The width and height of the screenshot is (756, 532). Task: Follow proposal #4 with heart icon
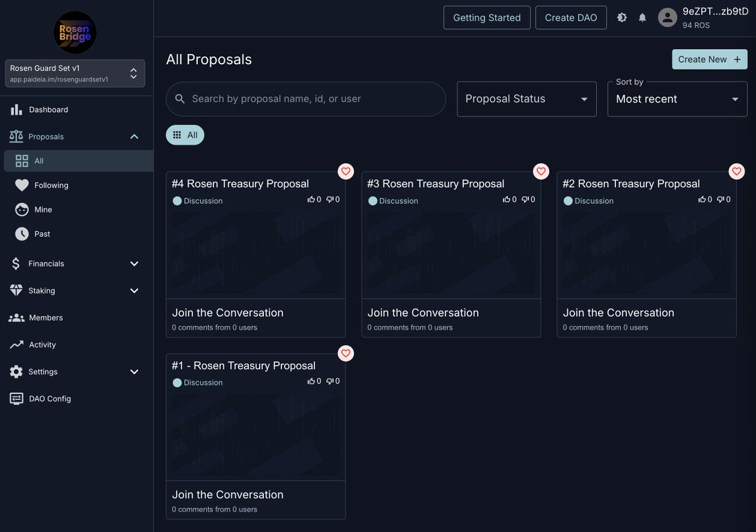[346, 171]
